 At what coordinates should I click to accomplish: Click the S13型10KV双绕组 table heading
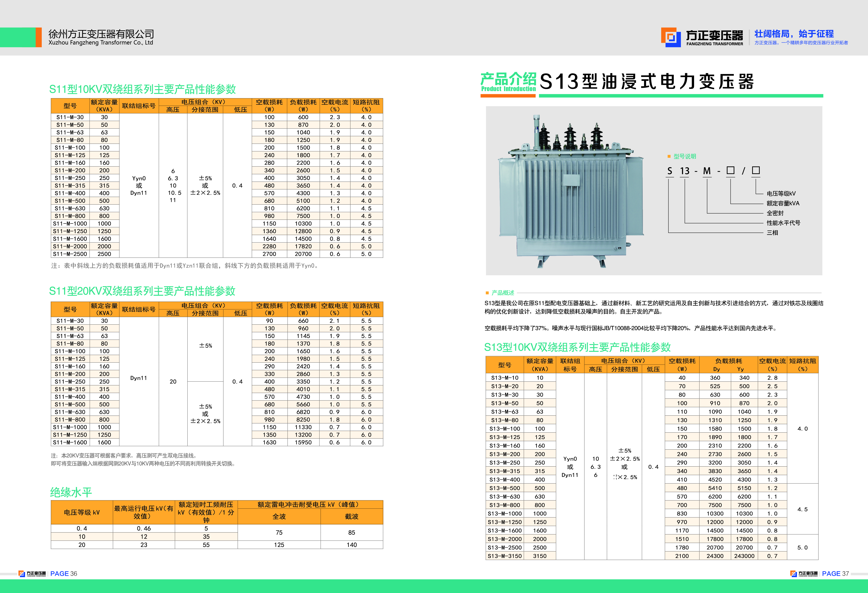click(577, 347)
